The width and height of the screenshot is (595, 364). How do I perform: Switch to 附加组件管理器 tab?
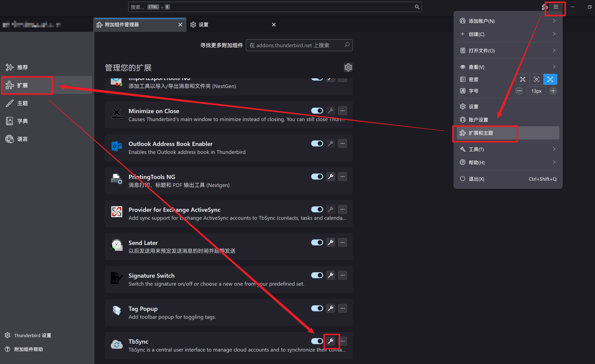(x=140, y=25)
